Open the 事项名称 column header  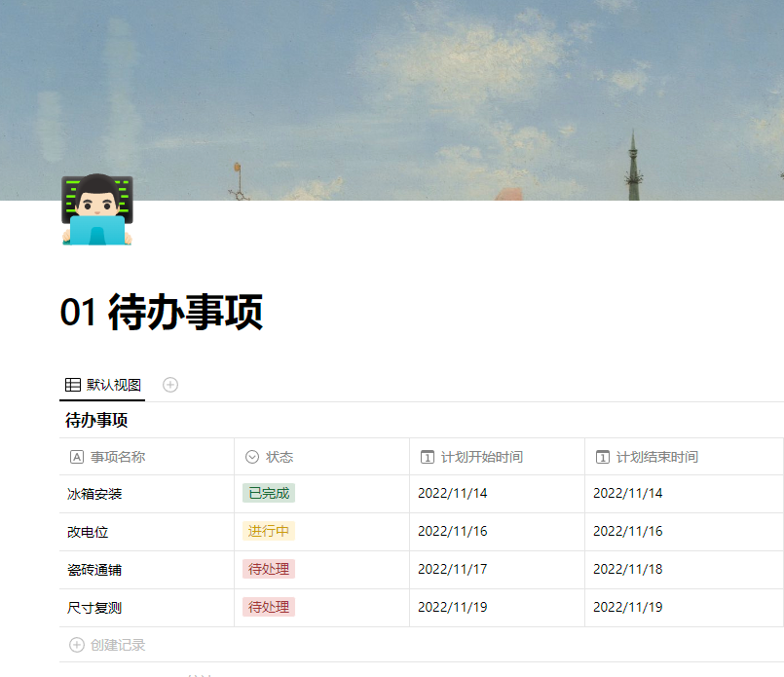click(x=146, y=457)
